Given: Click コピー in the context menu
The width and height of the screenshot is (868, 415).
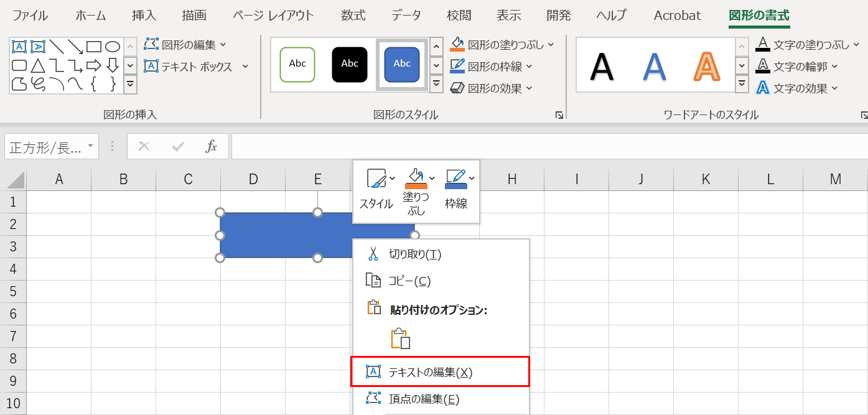Looking at the screenshot, I should point(410,281).
